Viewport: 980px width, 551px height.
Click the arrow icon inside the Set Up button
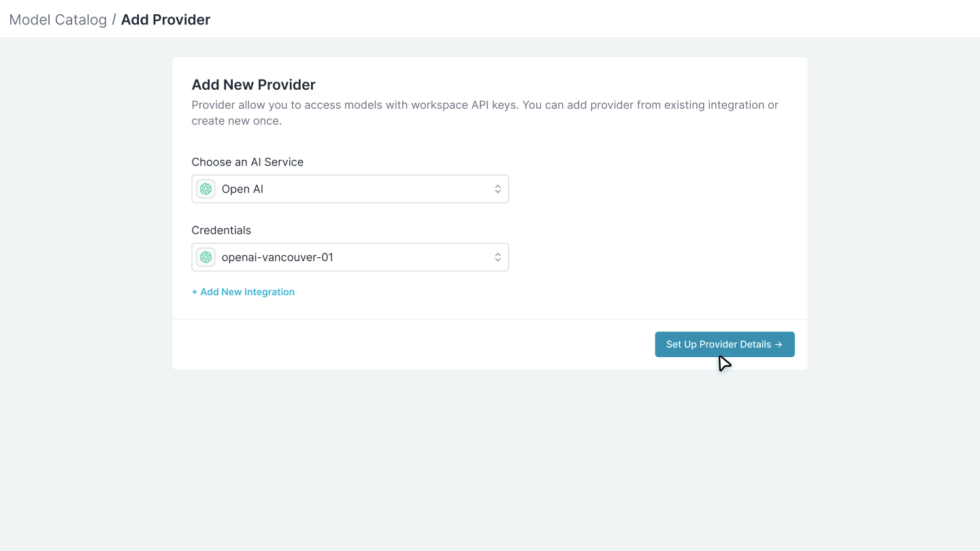point(779,344)
